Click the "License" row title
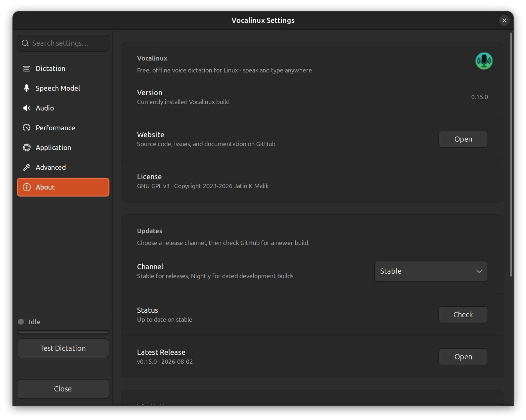The height and width of the screenshot is (420, 526). (149, 177)
